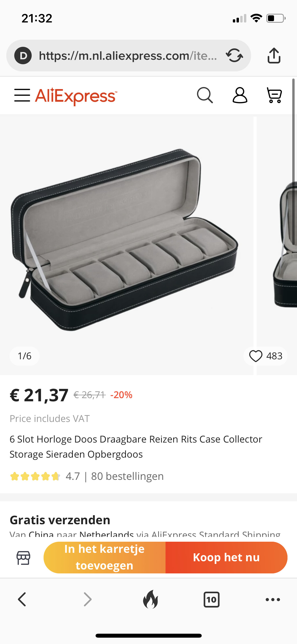Open the account profile icon
The width and height of the screenshot is (297, 644).
tap(240, 95)
